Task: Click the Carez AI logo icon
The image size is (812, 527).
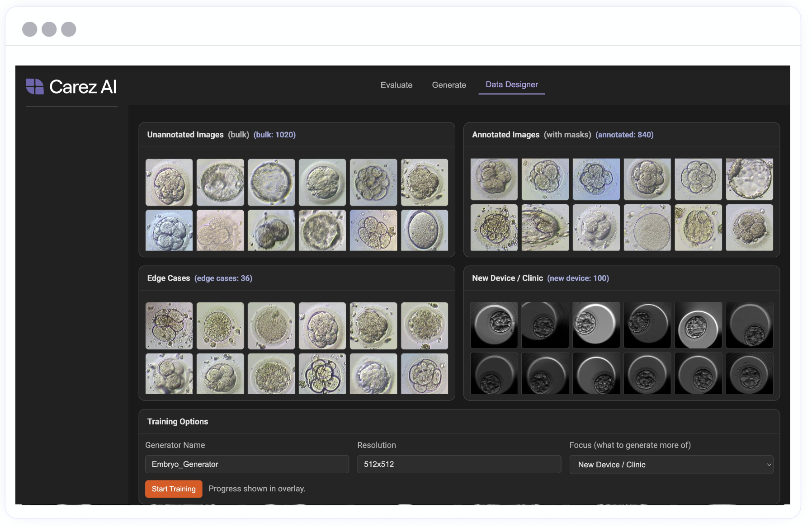Action: pyautogui.click(x=34, y=86)
